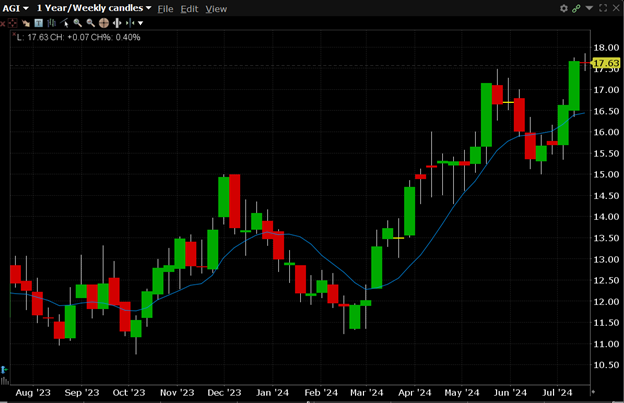The image size is (624, 403).
Task: Click the L: 17.63 quote line text
Action: pos(78,37)
